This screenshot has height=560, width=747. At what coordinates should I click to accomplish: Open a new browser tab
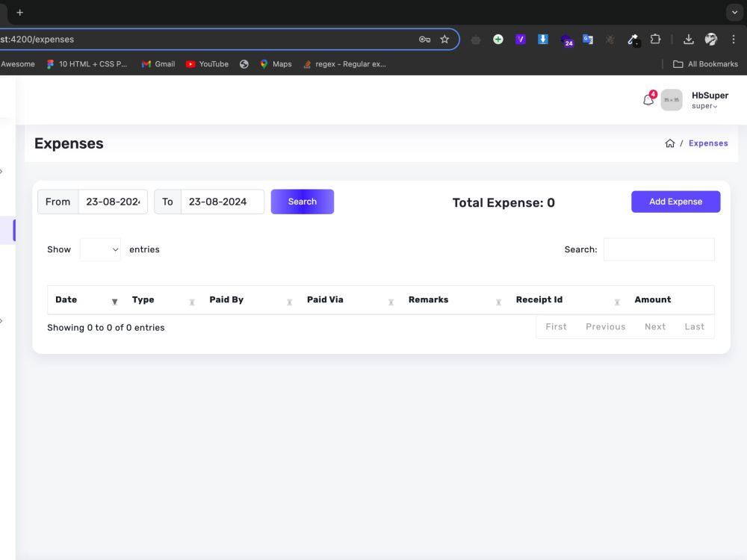coord(19,13)
